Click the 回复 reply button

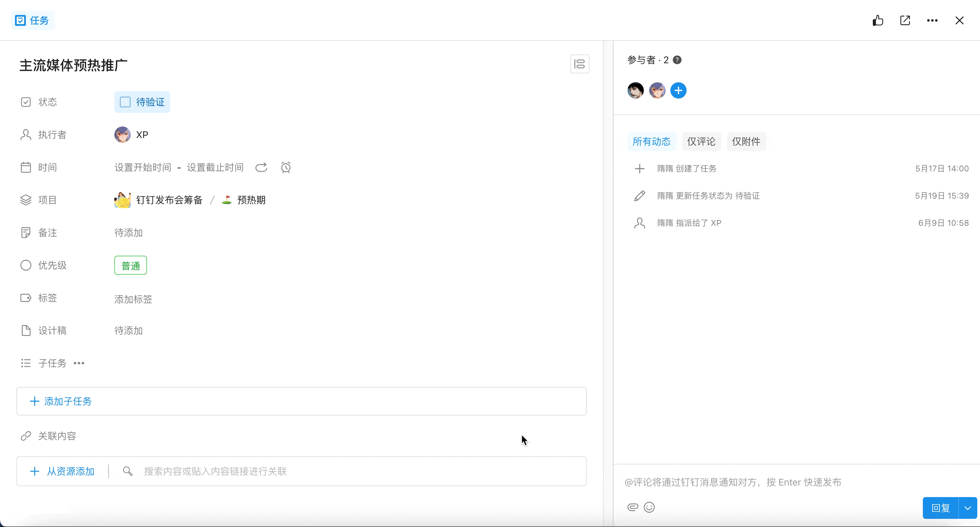click(941, 508)
